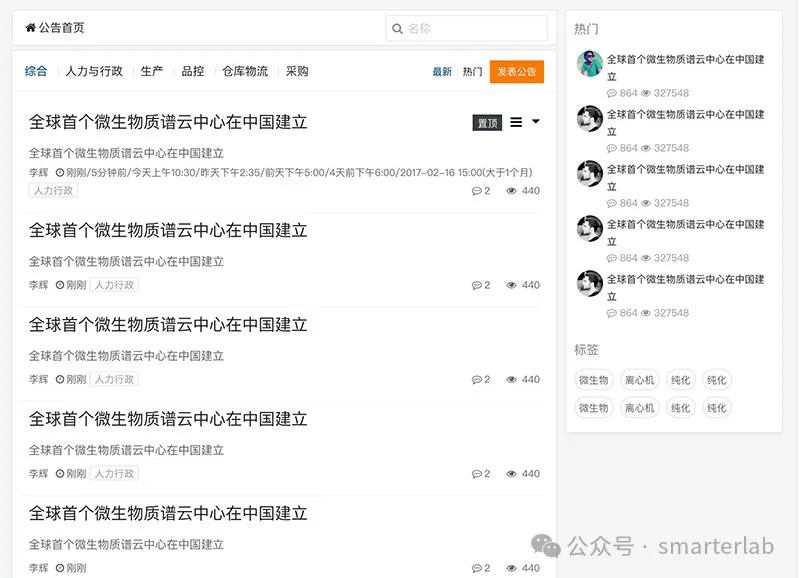Viewport: 800px width, 578px height.
Task: Click the orange 发表公告 button
Action: (517, 71)
